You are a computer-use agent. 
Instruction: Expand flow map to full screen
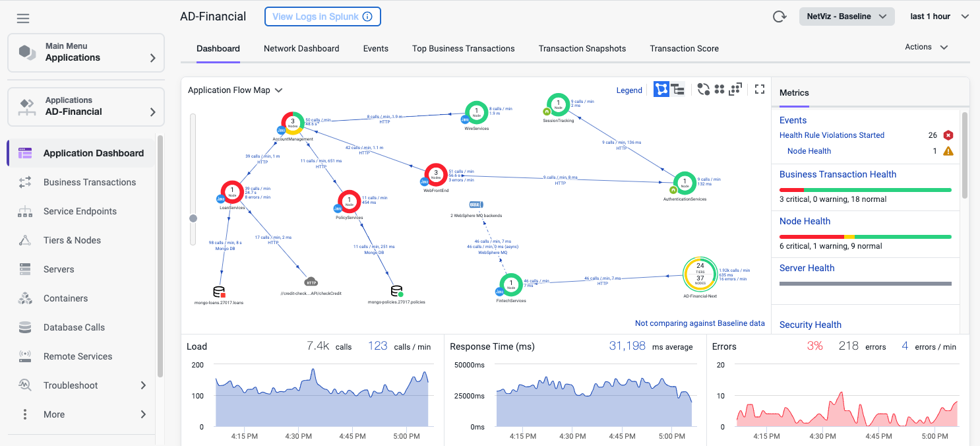(x=760, y=89)
